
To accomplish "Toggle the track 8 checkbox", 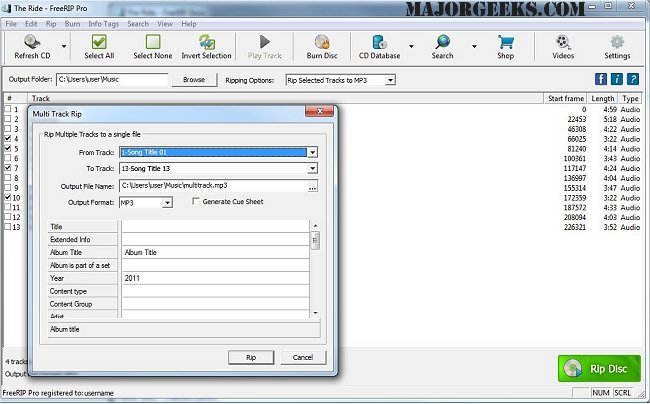I will (x=7, y=178).
